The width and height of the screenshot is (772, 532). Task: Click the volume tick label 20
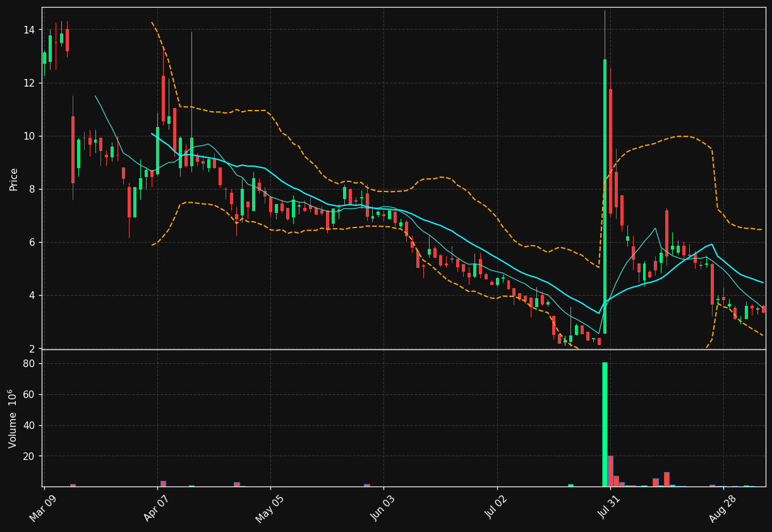28,456
